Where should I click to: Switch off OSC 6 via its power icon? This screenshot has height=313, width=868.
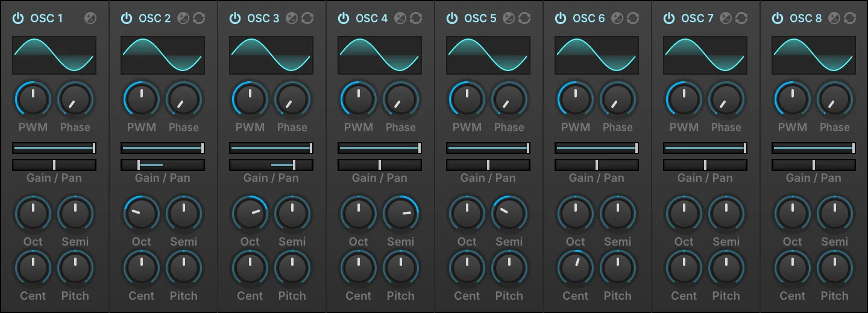[x=561, y=19]
